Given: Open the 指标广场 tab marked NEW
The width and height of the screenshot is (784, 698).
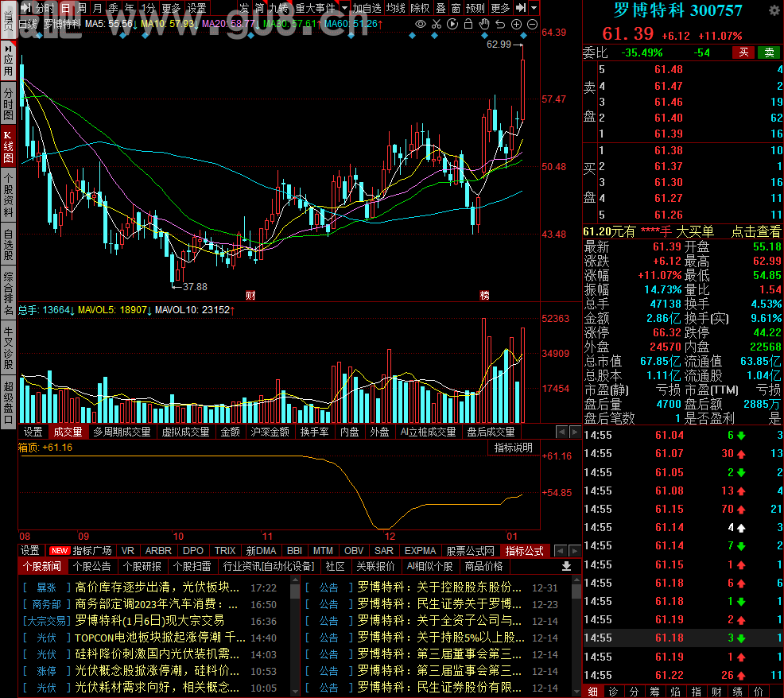Looking at the screenshot, I should [81, 550].
